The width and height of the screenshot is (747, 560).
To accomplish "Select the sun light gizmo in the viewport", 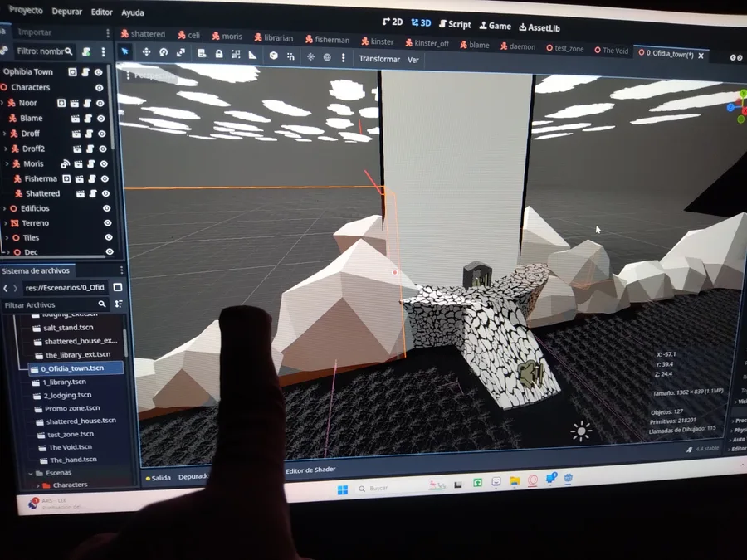I will [x=581, y=431].
